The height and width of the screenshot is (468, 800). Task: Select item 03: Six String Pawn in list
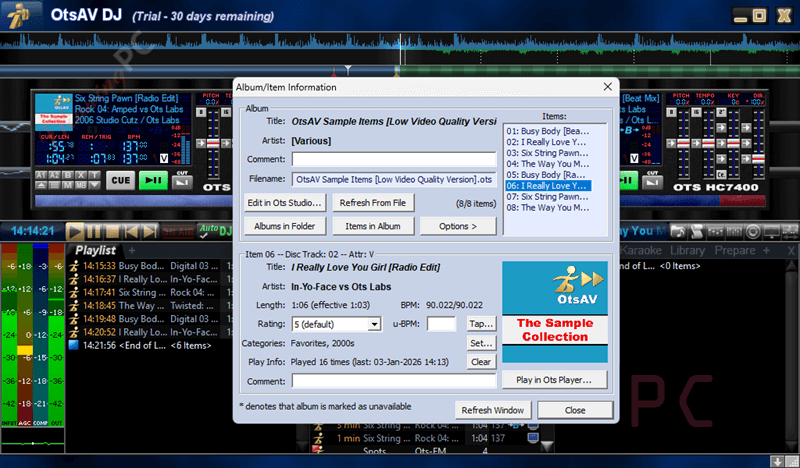(x=547, y=153)
